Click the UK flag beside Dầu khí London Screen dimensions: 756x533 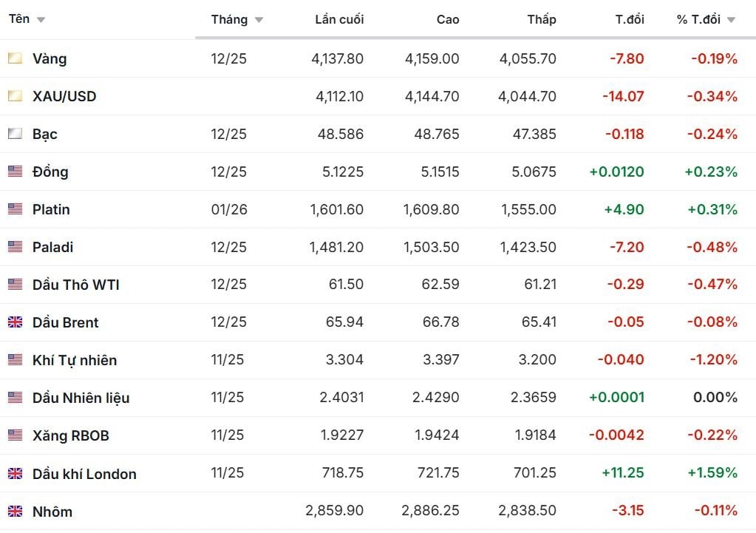[x=15, y=473]
